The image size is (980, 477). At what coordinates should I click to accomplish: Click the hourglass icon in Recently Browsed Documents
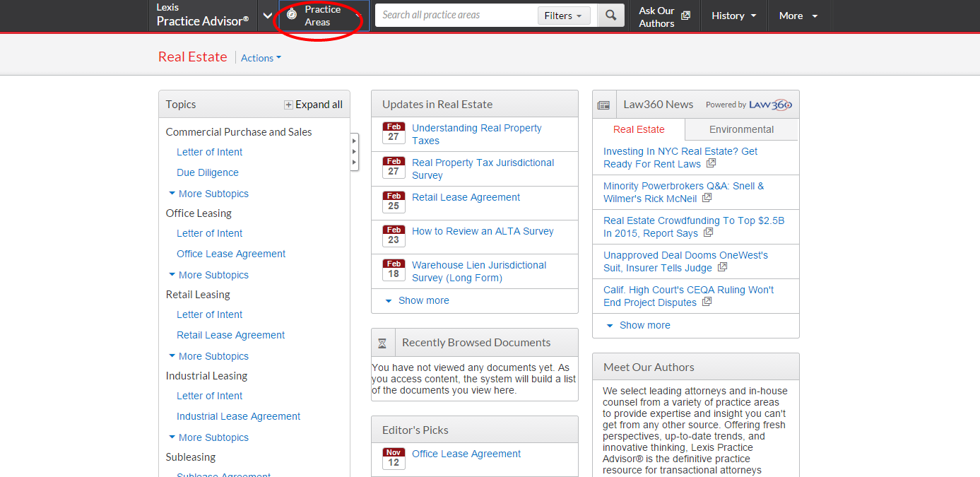coord(382,343)
